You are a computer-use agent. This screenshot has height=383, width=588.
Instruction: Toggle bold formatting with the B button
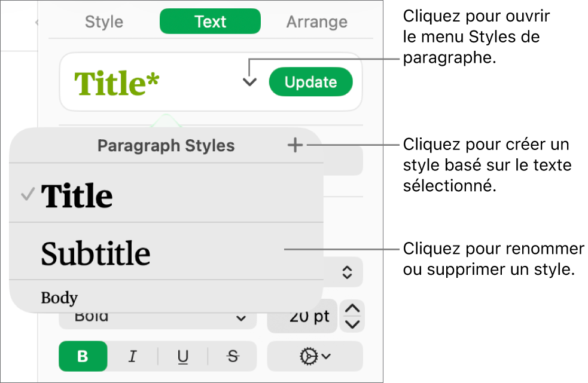click(83, 356)
